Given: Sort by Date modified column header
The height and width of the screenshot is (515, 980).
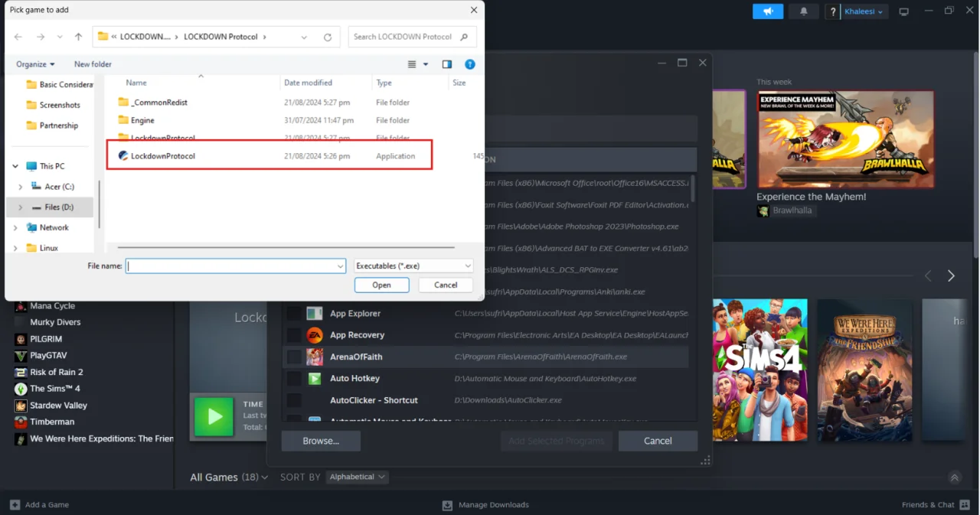Looking at the screenshot, I should point(308,83).
